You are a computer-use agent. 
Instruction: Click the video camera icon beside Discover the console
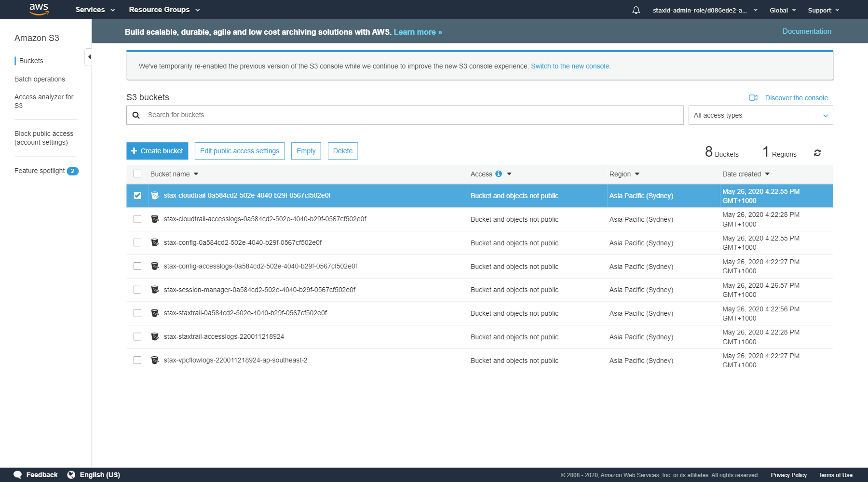(753, 98)
